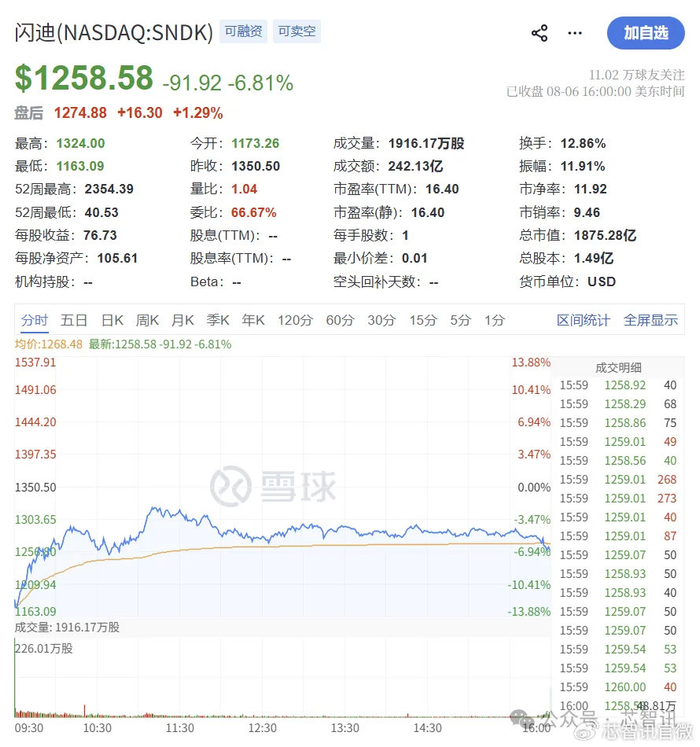
Task: Click the share icon
Action: [x=539, y=33]
